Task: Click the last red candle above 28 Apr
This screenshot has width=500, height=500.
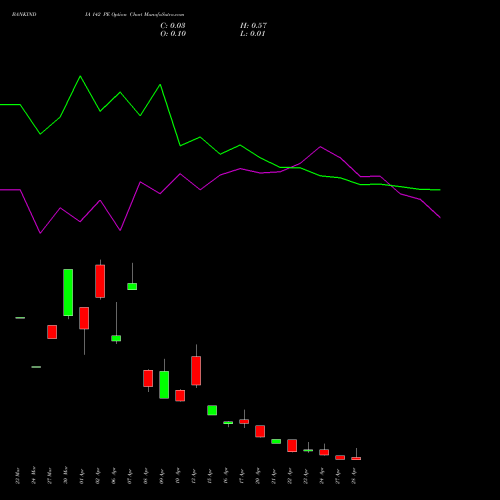Action: [x=356, y=458]
